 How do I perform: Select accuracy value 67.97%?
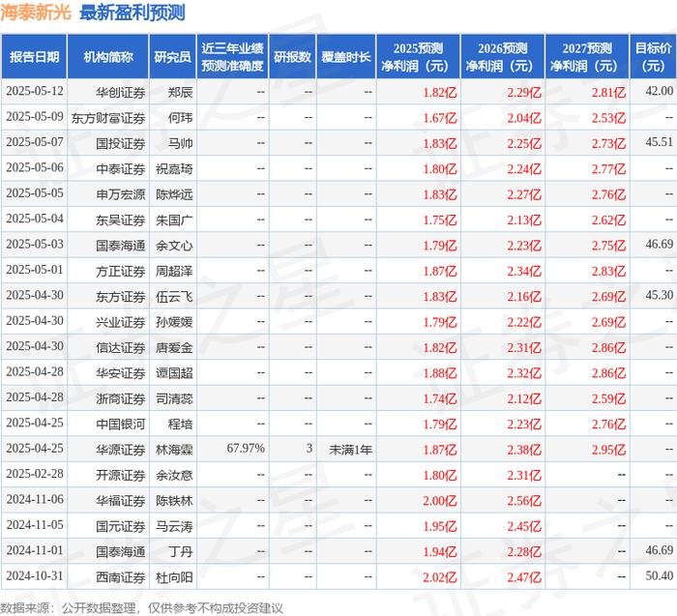246,448
